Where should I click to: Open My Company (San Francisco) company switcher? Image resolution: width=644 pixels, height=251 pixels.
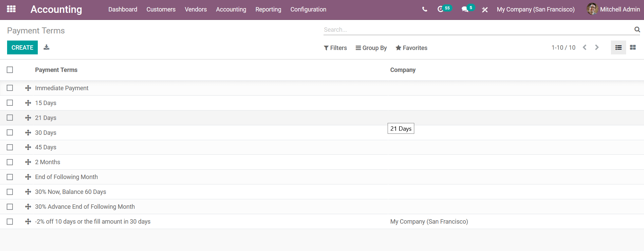pyautogui.click(x=536, y=9)
